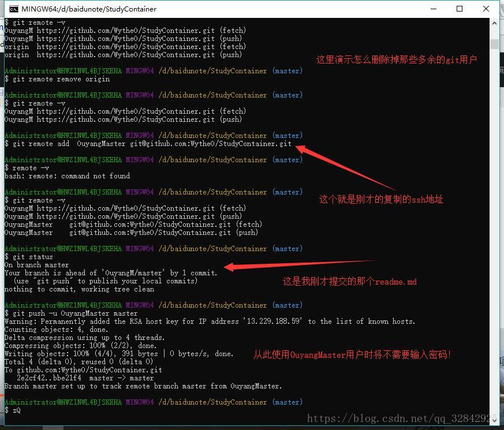Click the first 'origin ... (fetch)' output line
Viewport: 504px width, 430px height.
(x=125, y=47)
